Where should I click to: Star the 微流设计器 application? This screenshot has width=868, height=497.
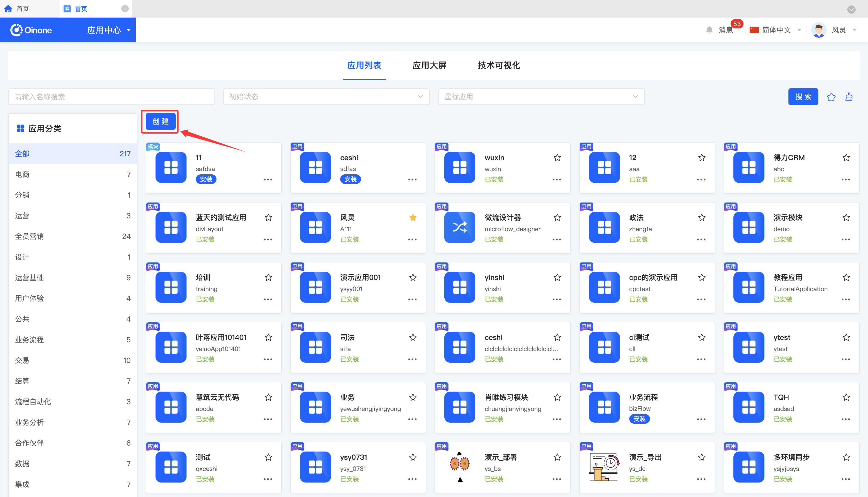[557, 218]
